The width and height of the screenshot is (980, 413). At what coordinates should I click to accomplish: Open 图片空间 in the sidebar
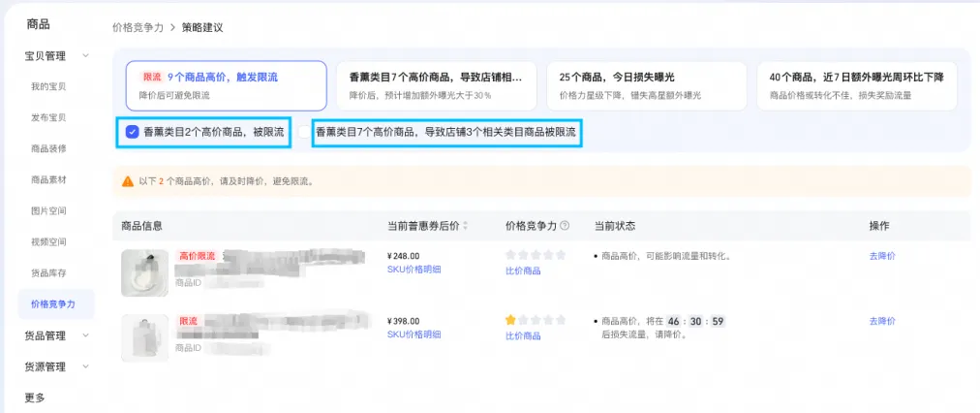point(48,211)
